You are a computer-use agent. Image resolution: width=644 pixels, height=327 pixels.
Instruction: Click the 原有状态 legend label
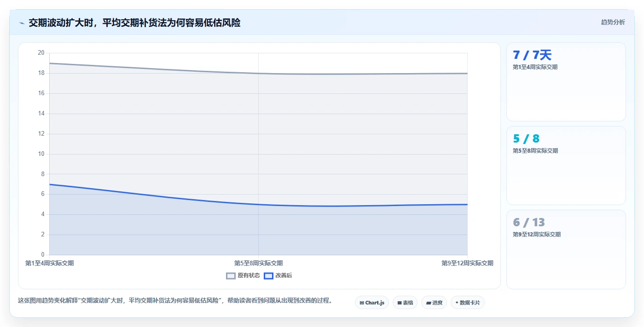(x=249, y=275)
